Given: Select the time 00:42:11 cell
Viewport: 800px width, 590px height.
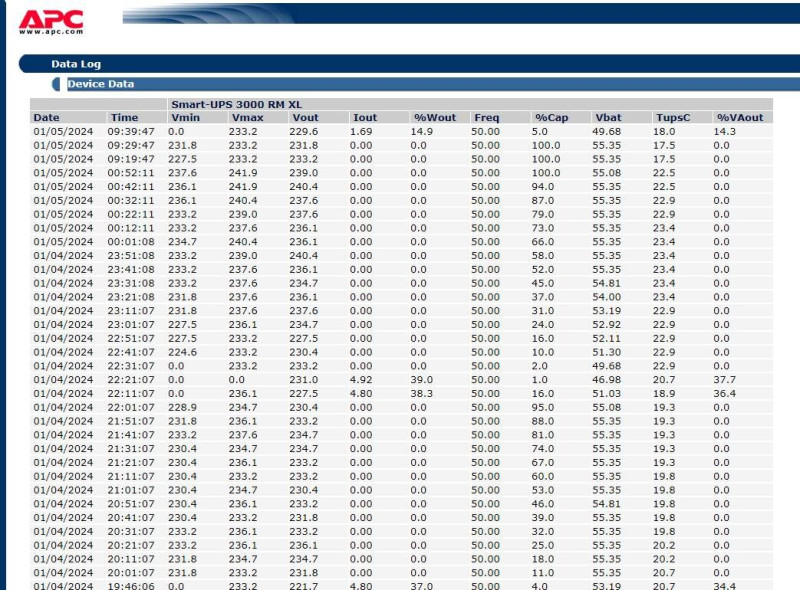Looking at the screenshot, I should 131,187.
